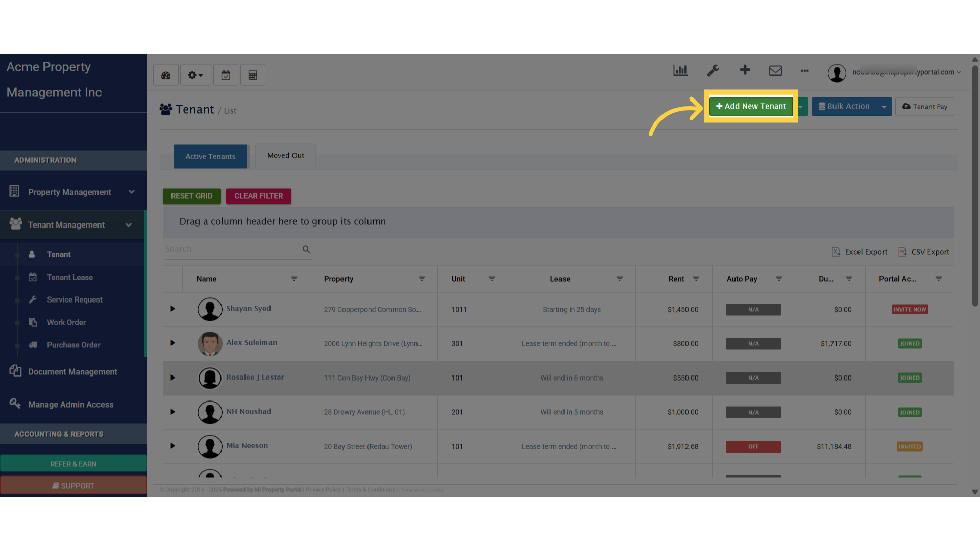Open the reports bar chart icon

tap(680, 70)
